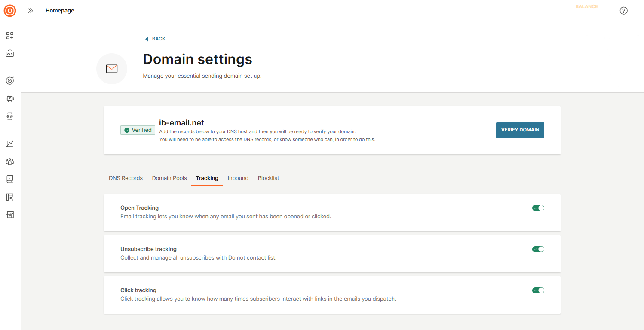Open the target icon in sidebar
This screenshot has width=644, height=330.
(10, 80)
